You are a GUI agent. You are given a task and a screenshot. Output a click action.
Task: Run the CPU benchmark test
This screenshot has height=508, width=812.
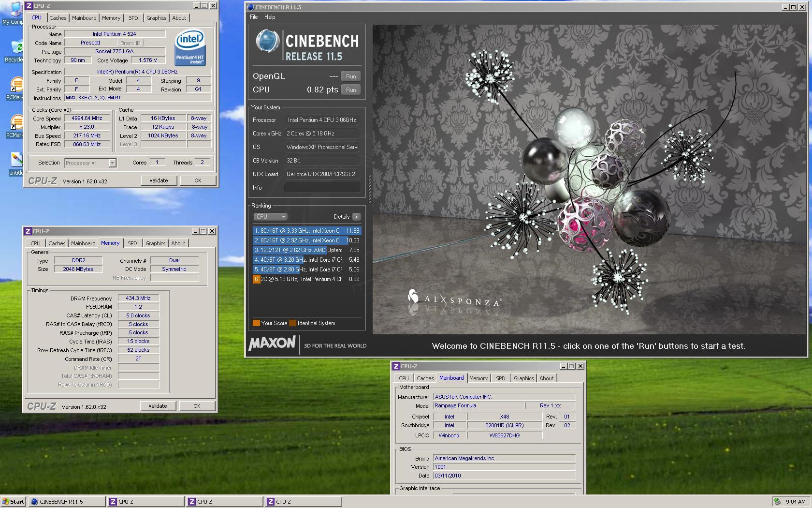[351, 90]
